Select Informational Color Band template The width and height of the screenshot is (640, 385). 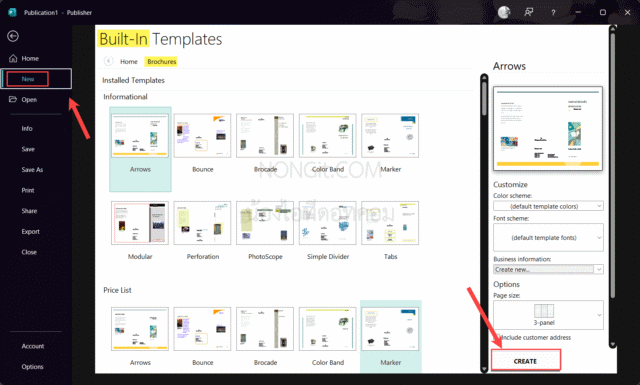(328, 143)
